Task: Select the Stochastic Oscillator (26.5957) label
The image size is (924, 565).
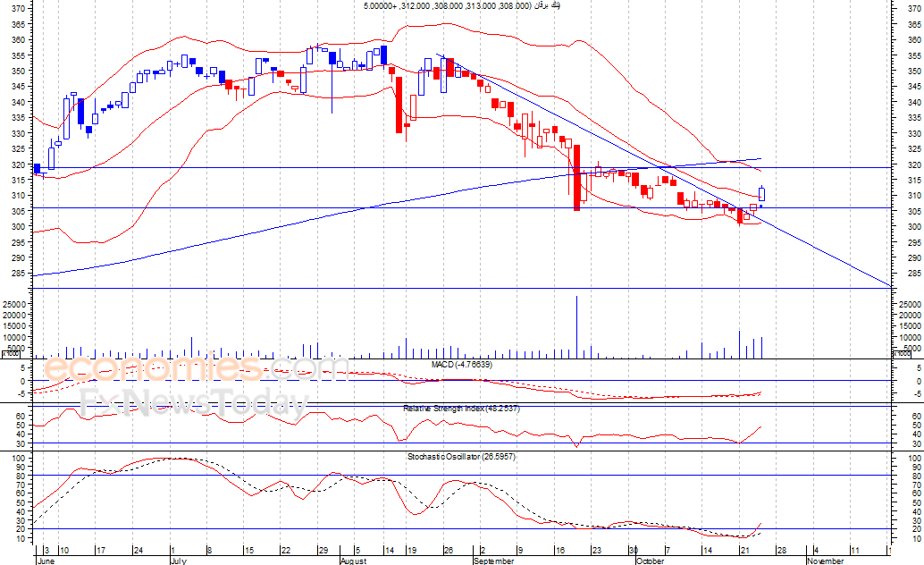Action: point(461,457)
